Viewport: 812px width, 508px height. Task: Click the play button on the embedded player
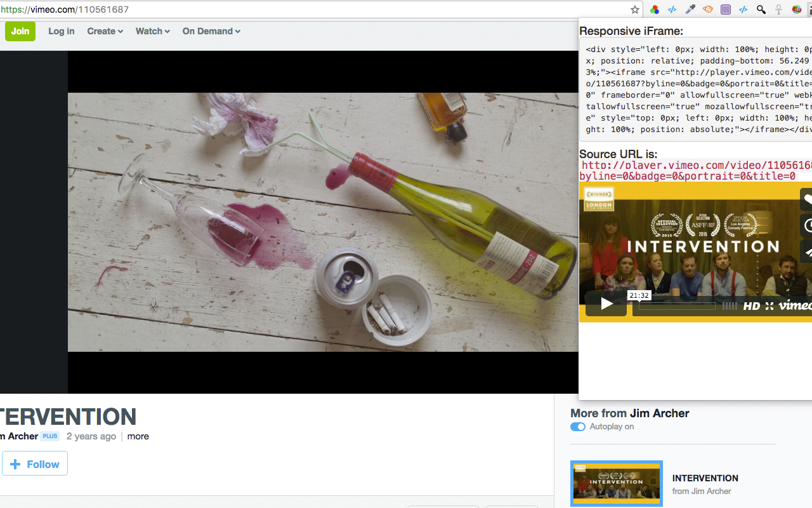[x=606, y=304]
